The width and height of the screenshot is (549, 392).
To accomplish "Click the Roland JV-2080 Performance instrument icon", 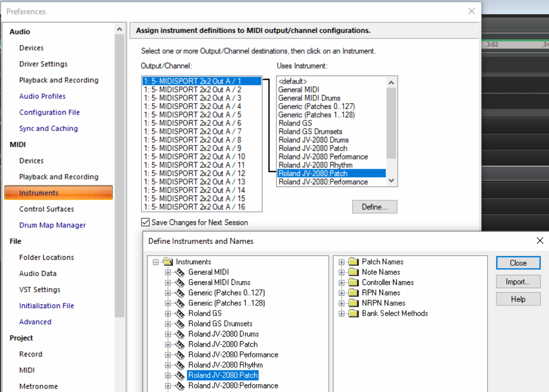I will click(x=180, y=355).
